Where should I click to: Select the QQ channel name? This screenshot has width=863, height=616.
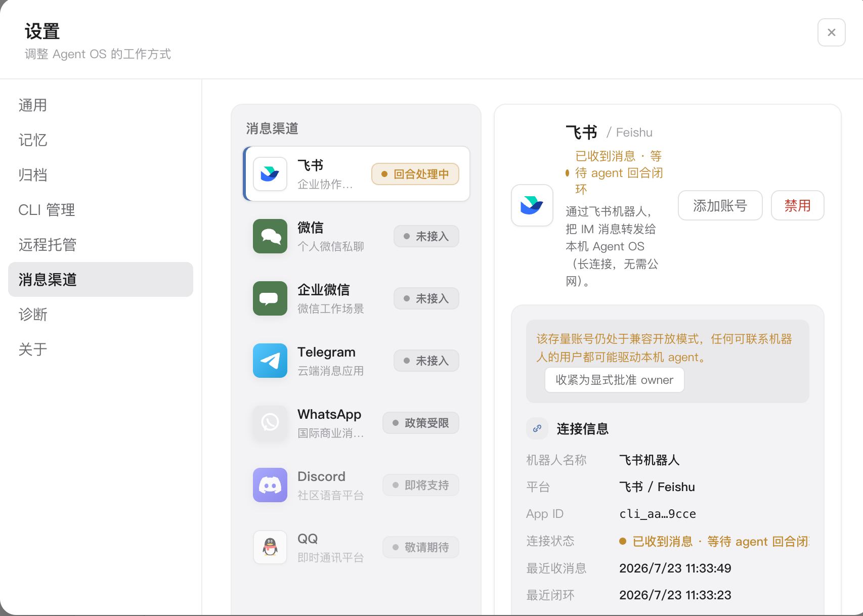pyautogui.click(x=308, y=539)
